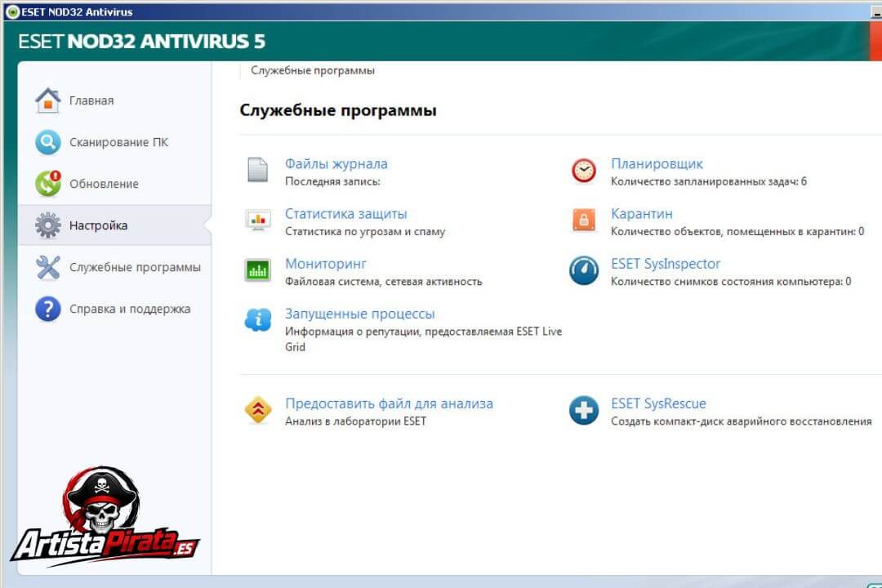Click the Файлы журнала document icon
The image size is (882, 588).
[257, 170]
